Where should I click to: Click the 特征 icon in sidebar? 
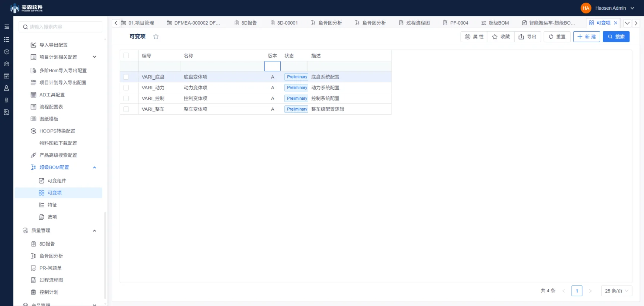point(42,205)
